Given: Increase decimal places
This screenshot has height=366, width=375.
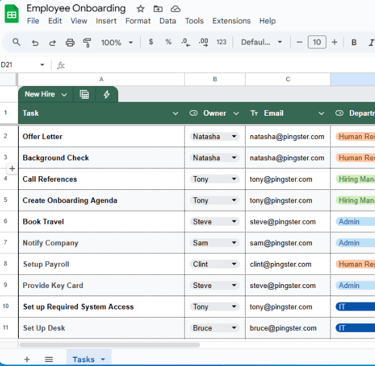Looking at the screenshot, I should (203, 42).
